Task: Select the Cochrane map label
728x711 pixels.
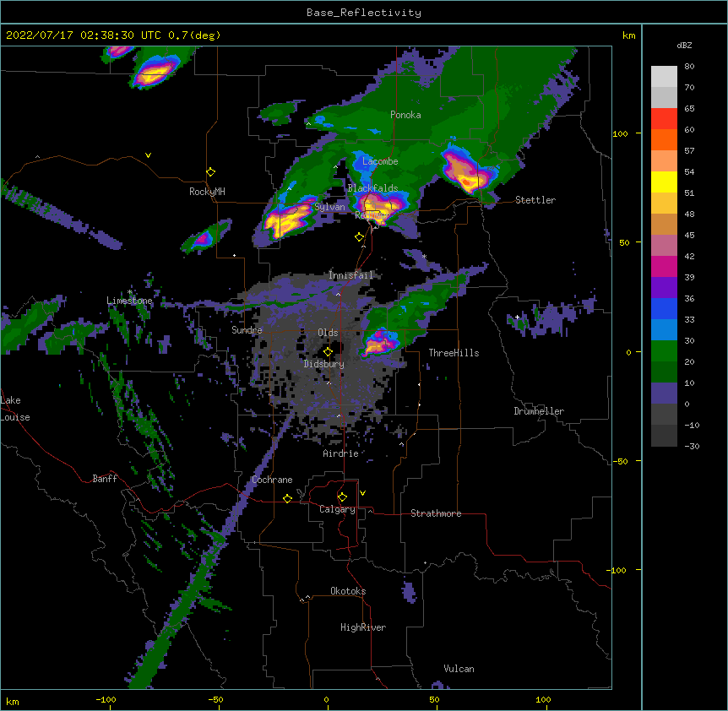Action: (272, 480)
